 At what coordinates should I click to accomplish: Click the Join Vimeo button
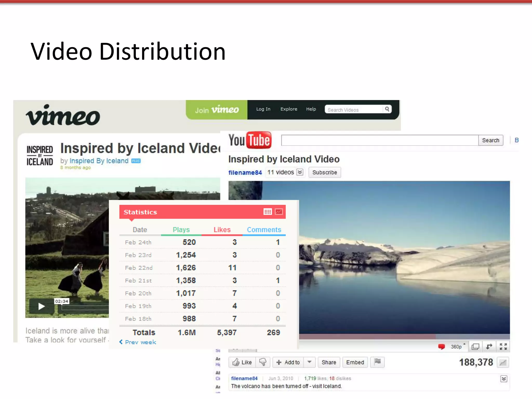[217, 110]
